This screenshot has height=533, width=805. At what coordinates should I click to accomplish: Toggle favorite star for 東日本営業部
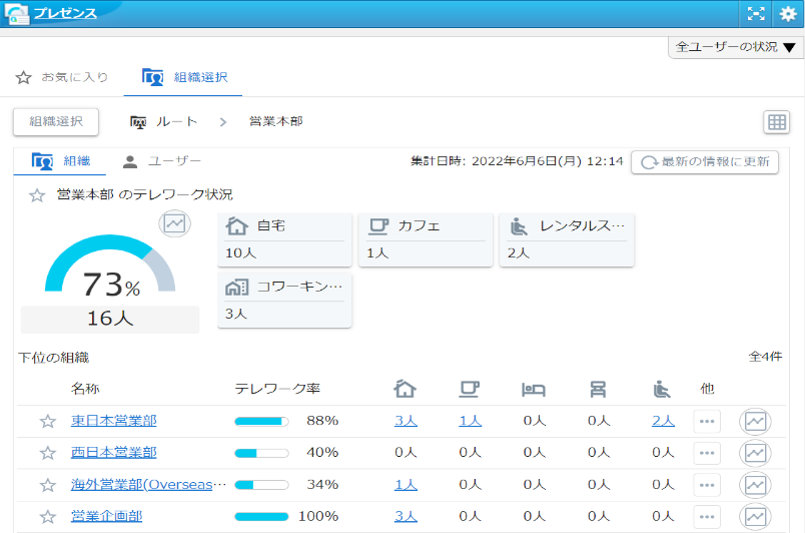click(47, 421)
